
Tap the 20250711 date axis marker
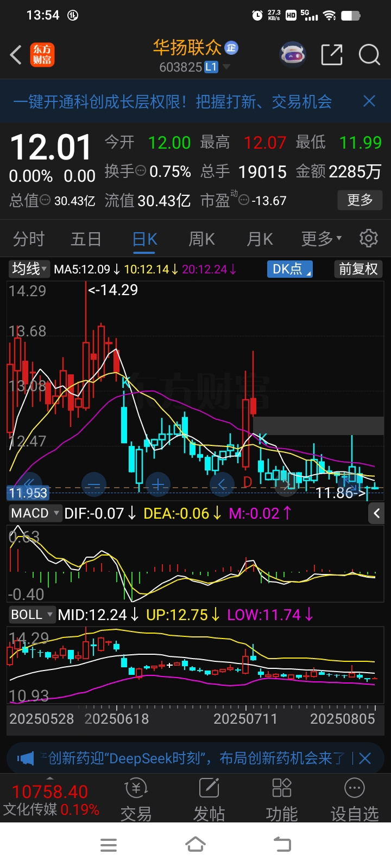[x=245, y=719]
